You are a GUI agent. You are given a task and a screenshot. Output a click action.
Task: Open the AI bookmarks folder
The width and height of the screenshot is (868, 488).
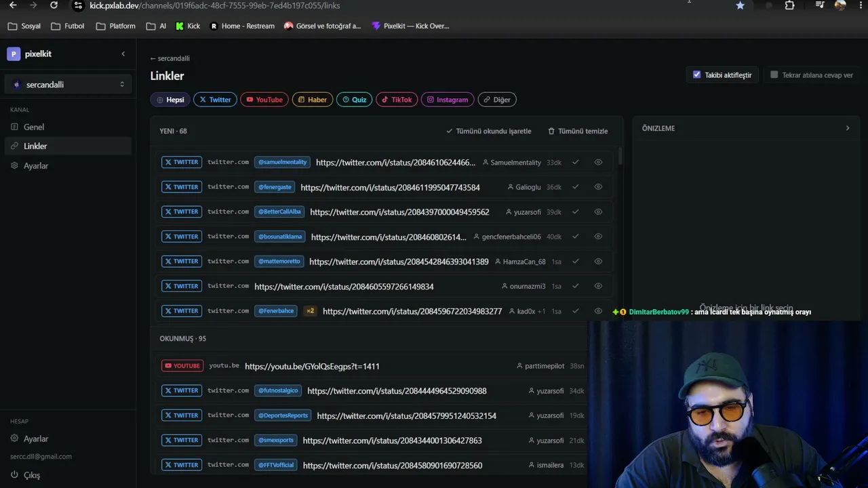[156, 26]
